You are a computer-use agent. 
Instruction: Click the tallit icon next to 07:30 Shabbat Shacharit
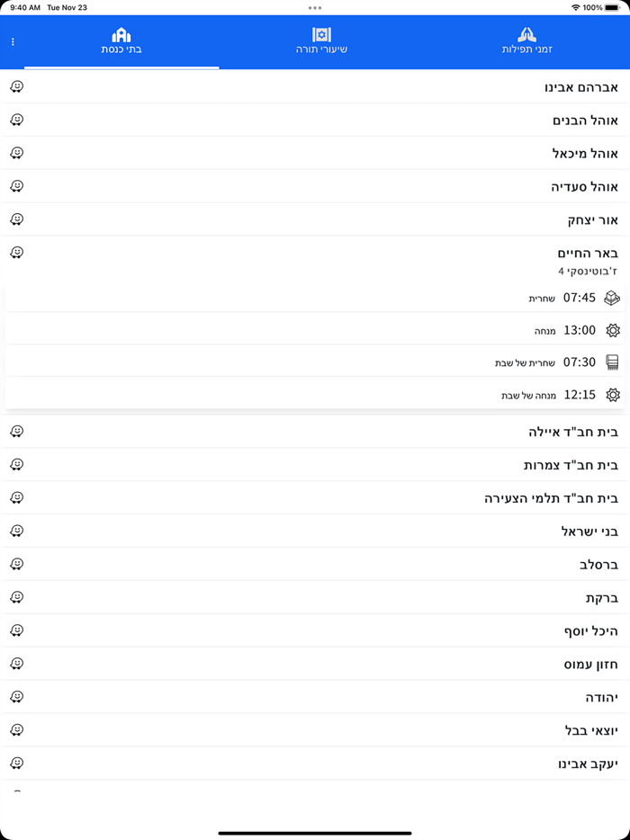pos(612,362)
